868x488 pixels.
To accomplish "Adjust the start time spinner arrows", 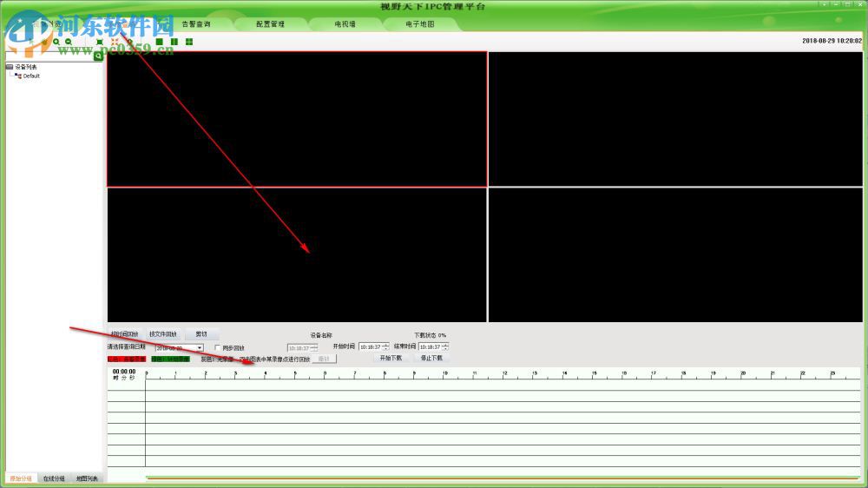I will coord(386,346).
